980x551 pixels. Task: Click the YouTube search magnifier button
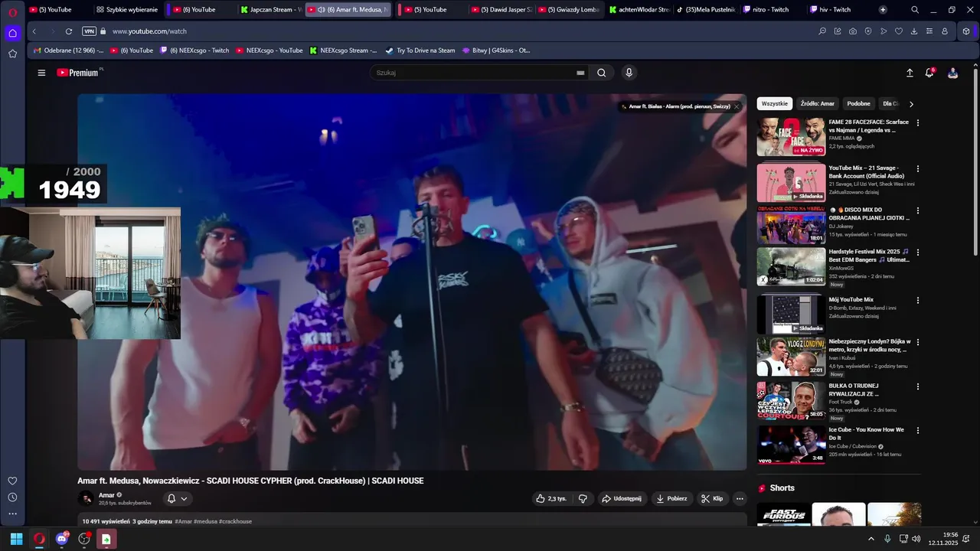[x=602, y=73]
